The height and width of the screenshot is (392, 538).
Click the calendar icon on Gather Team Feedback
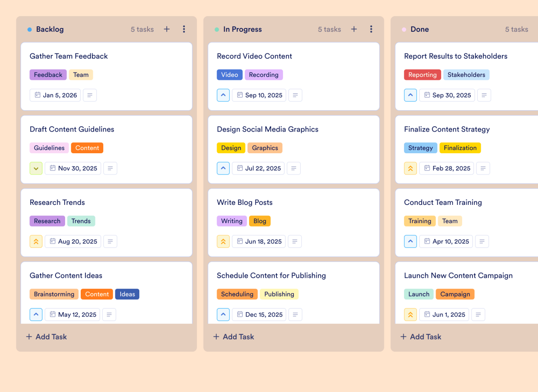pos(38,95)
